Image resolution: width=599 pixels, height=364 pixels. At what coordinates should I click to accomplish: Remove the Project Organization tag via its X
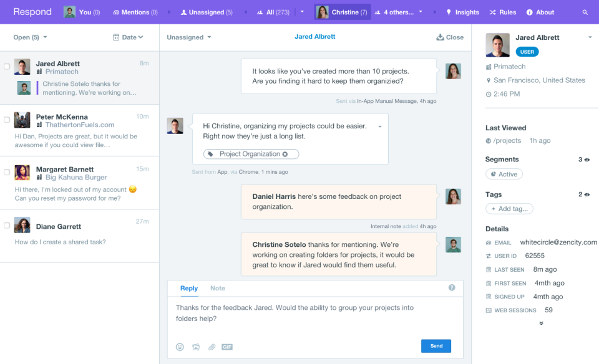(x=286, y=153)
